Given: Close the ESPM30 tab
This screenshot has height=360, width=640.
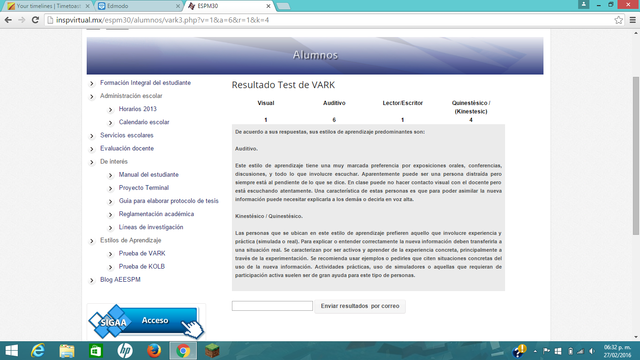Looking at the screenshot, I should (268, 6).
